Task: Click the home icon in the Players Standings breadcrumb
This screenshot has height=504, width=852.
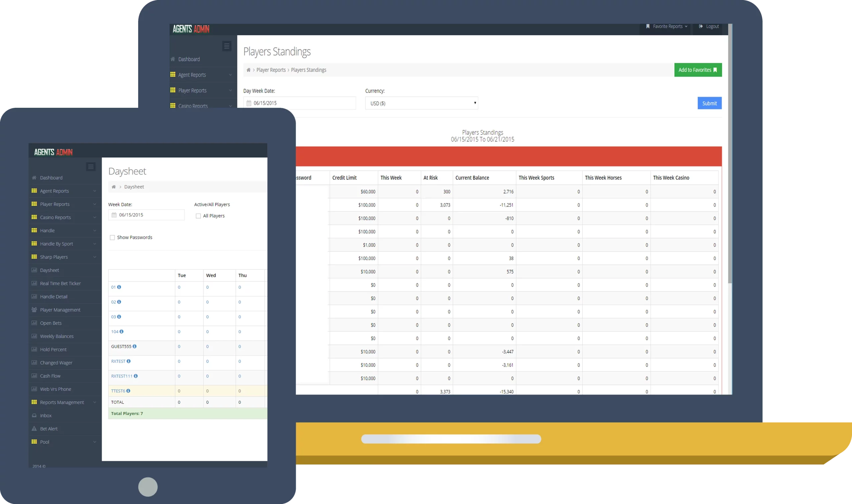Action: [248, 70]
